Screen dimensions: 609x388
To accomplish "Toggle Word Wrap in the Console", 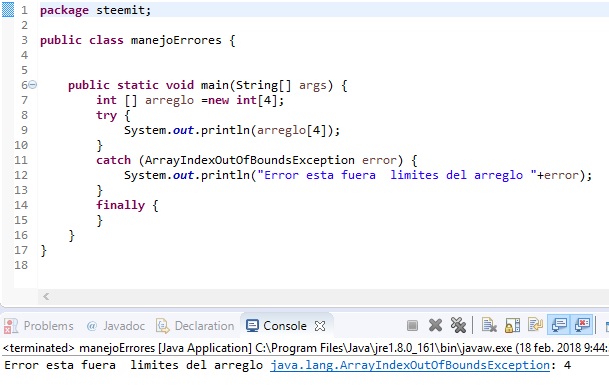I will tap(535, 324).
